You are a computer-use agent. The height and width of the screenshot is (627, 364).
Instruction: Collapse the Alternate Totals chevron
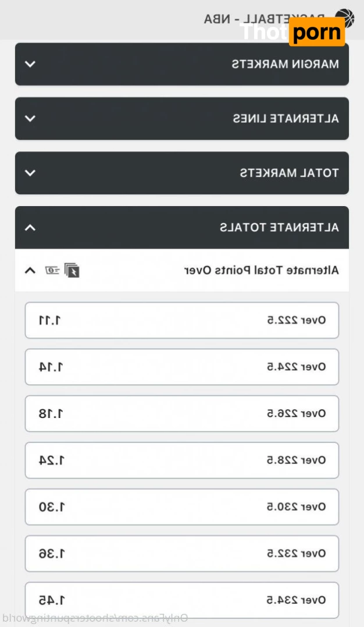pos(30,228)
